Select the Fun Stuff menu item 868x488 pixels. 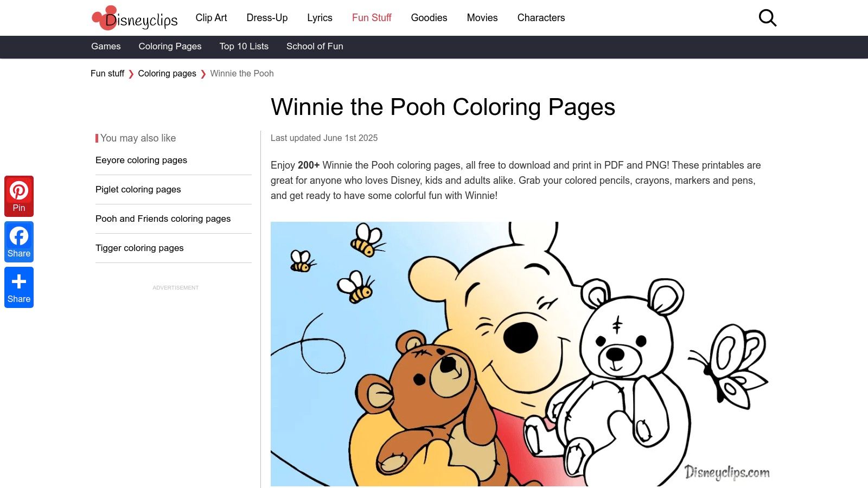372,18
